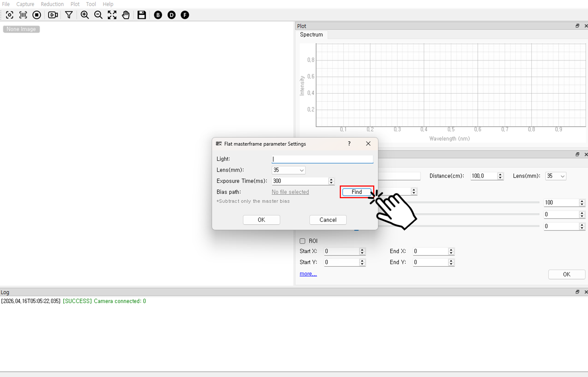This screenshot has height=377, width=588.
Task: Click the End X input field
Action: coord(431,251)
